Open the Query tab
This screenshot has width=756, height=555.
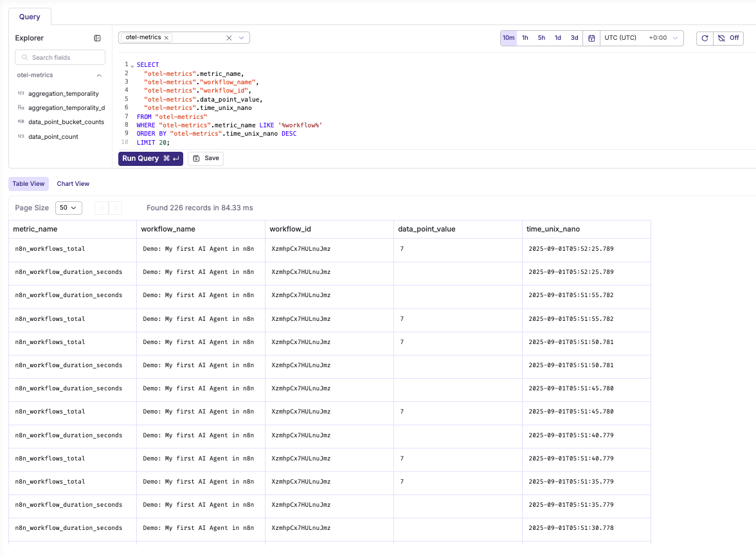pyautogui.click(x=30, y=16)
